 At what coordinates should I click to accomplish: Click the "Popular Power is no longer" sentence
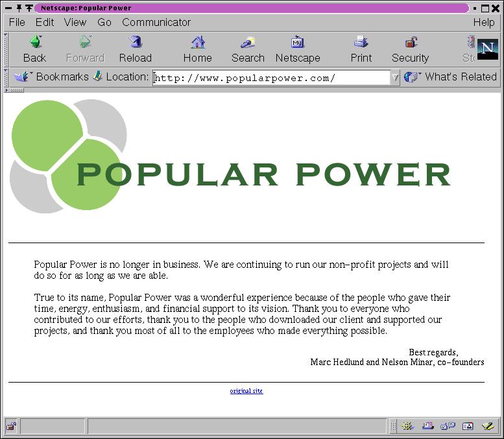pos(241,270)
